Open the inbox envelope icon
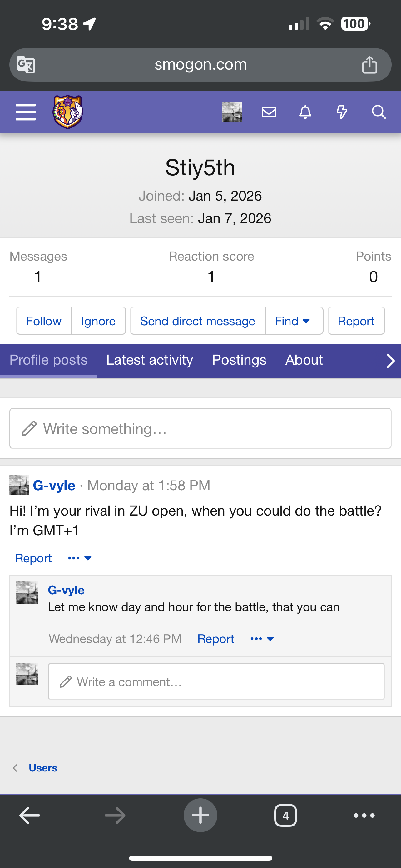 coord(269,112)
